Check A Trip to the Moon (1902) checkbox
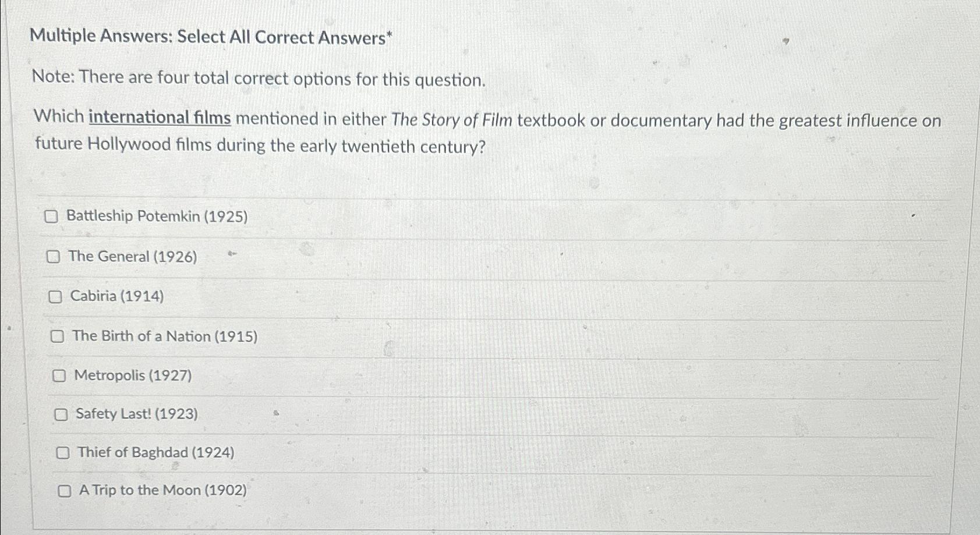The image size is (980, 535). pos(65,491)
